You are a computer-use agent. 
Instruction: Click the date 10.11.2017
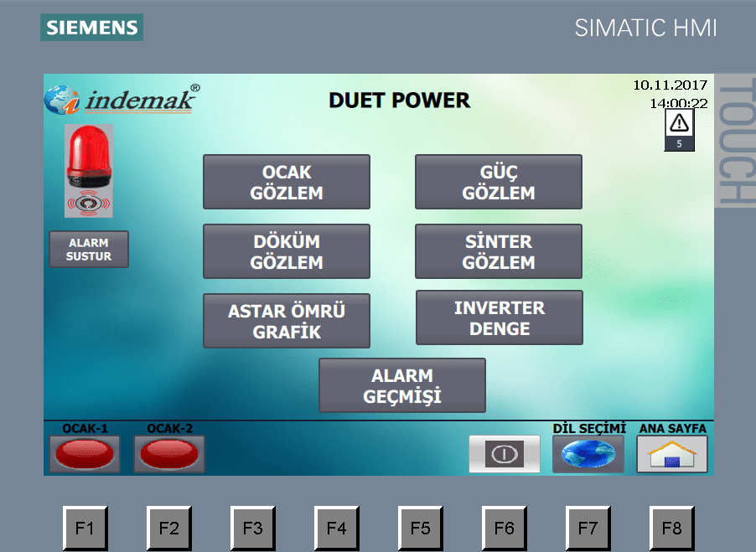(671, 85)
